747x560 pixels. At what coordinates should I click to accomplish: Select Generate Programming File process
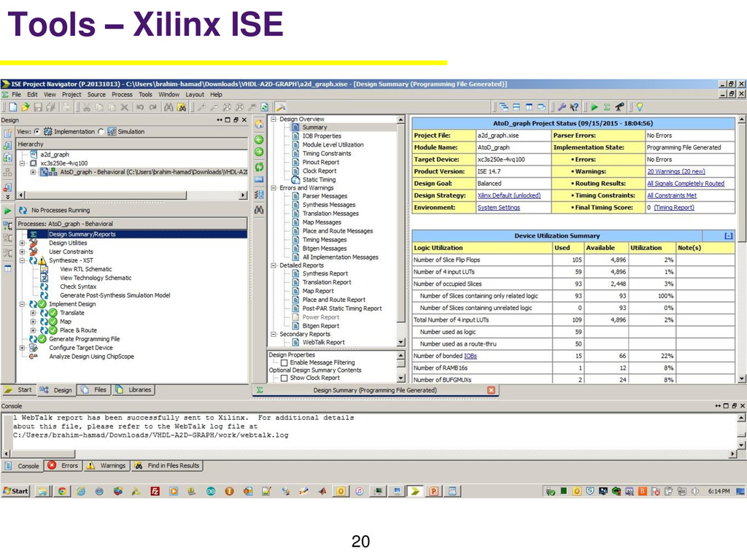coord(85,339)
